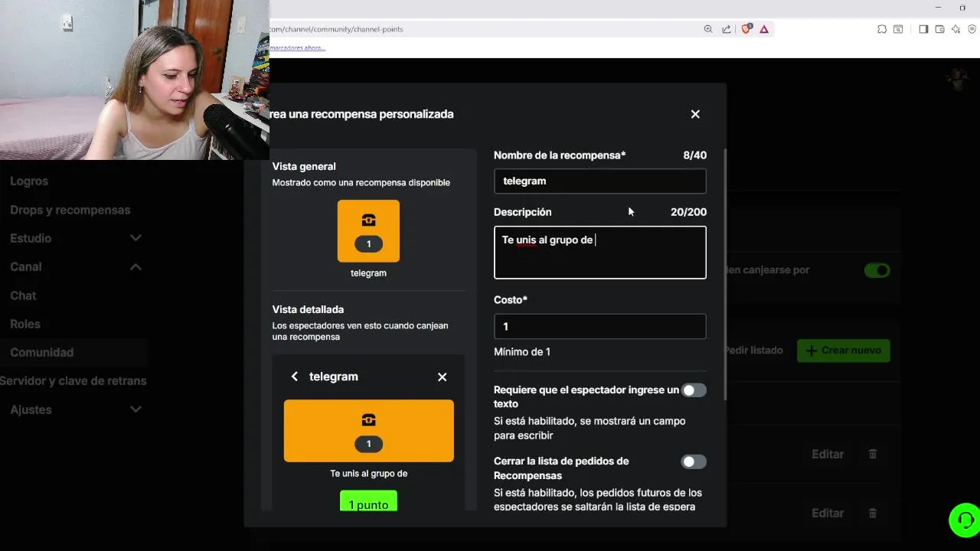Screen dimensions: 980x551
Task: Select Comunidad in the sidebar
Action: click(x=42, y=352)
